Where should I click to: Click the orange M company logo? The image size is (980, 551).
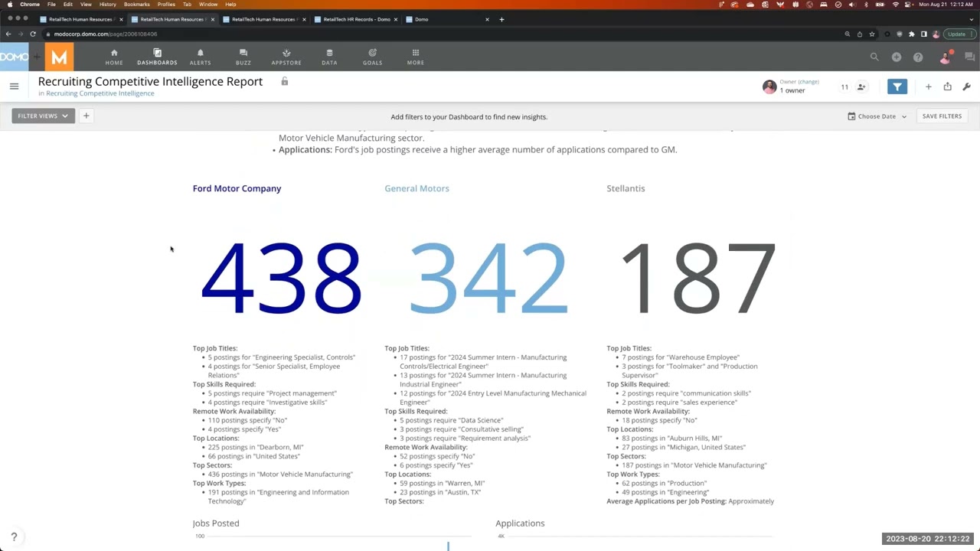point(59,57)
